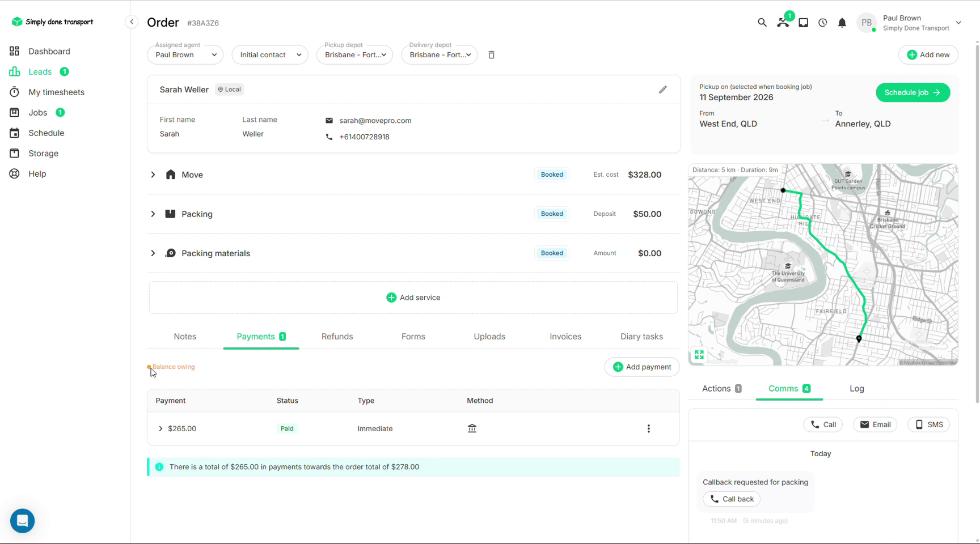
Task: Click Add service
Action: click(x=413, y=297)
